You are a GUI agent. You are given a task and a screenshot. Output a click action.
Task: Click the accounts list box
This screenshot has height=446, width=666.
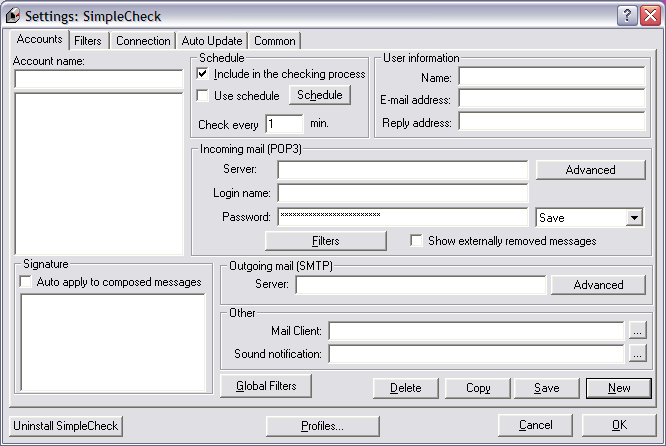pyautogui.click(x=99, y=174)
